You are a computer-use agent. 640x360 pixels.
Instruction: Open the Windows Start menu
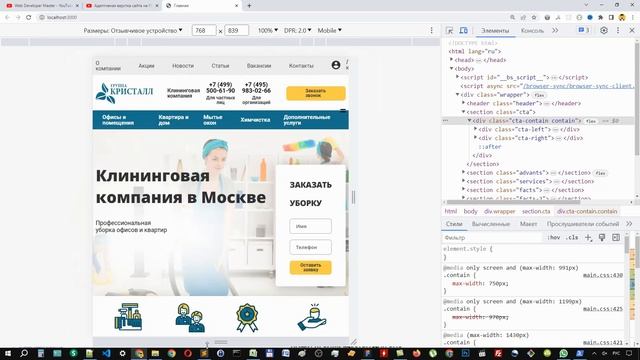tap(8, 353)
